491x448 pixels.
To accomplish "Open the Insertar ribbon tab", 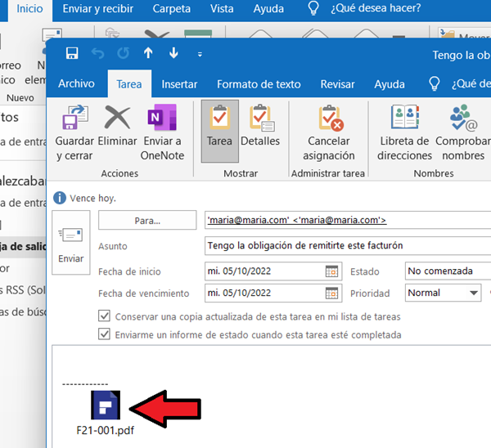I will point(179,84).
